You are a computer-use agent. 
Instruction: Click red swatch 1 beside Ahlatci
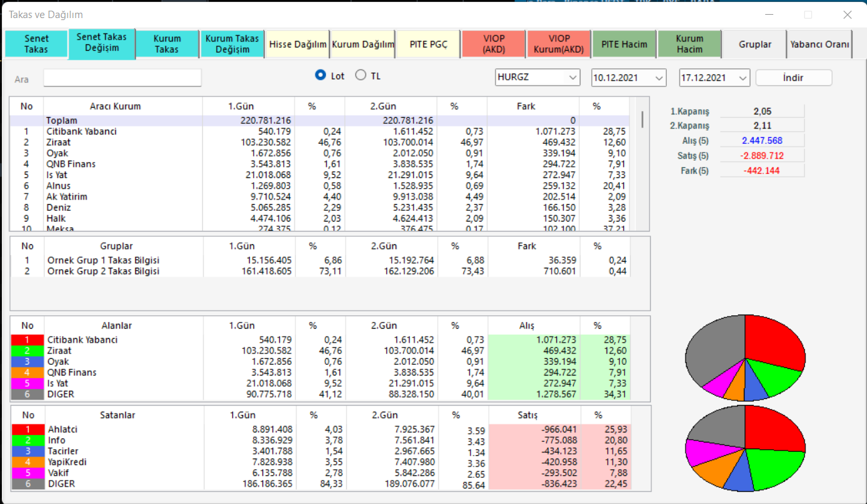pos(27,429)
